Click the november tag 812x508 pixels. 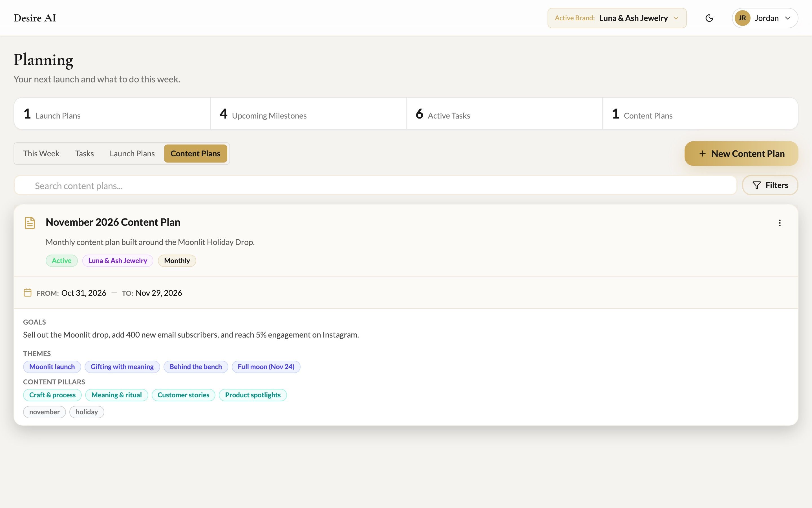point(44,412)
